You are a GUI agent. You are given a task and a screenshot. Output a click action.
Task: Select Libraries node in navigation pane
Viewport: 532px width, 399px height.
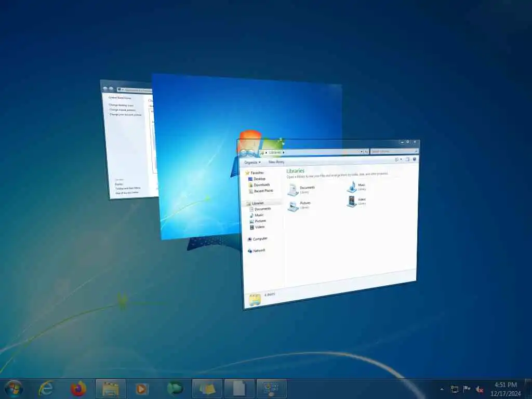click(x=255, y=203)
